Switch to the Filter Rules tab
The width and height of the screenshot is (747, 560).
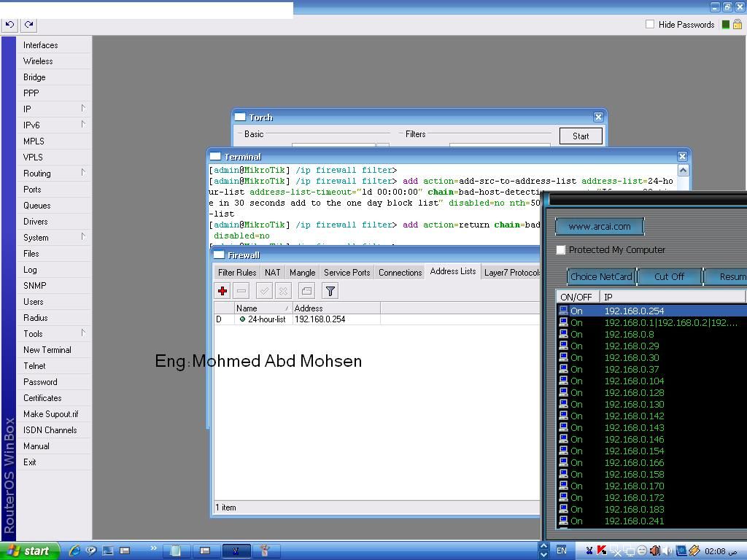click(x=237, y=273)
